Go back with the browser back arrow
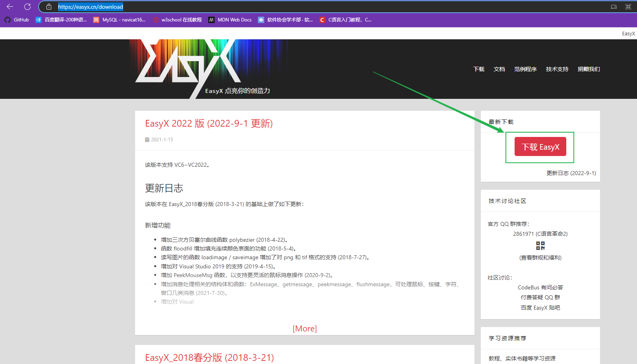 [x=10, y=7]
